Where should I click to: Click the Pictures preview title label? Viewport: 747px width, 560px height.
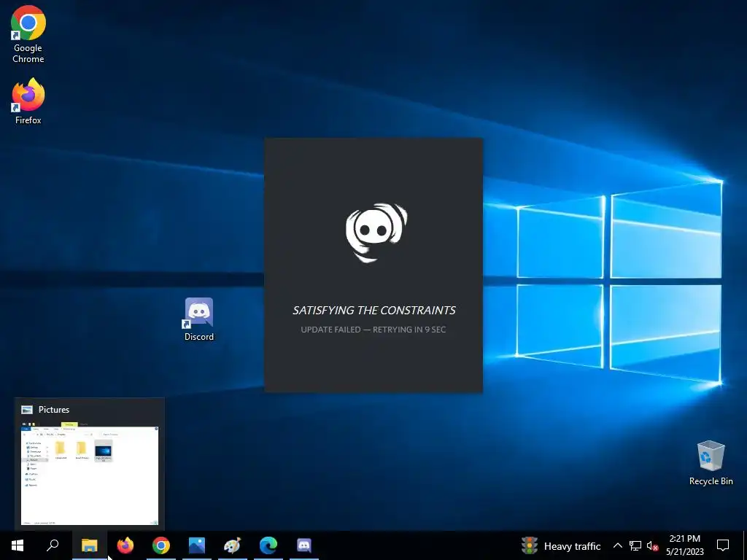54,410
